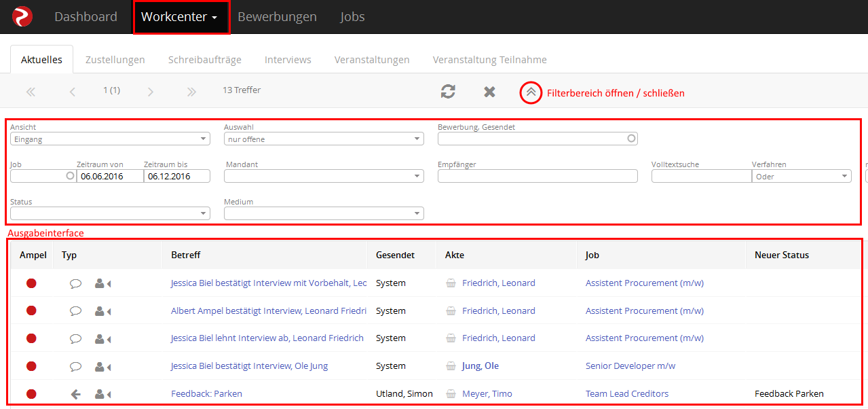868x409 pixels.
Task: Open Jessica Biel bestätigt Interview mit Vorbehalt link
Action: [269, 283]
